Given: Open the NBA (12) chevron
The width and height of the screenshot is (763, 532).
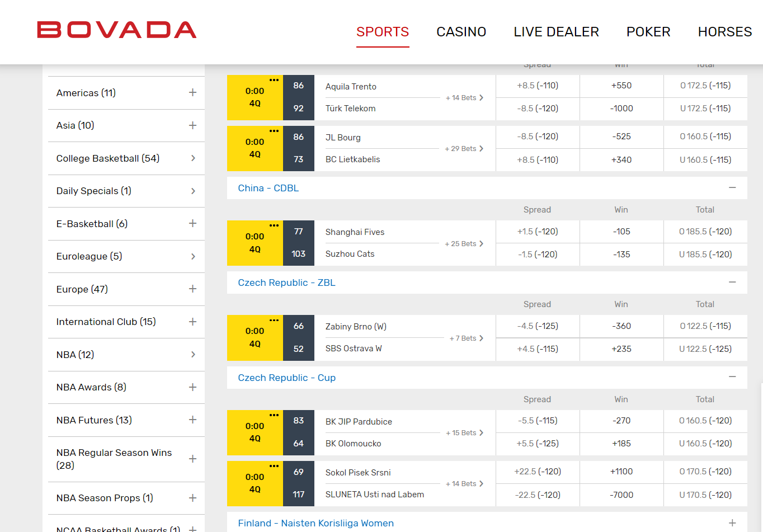Looking at the screenshot, I should [x=193, y=355].
